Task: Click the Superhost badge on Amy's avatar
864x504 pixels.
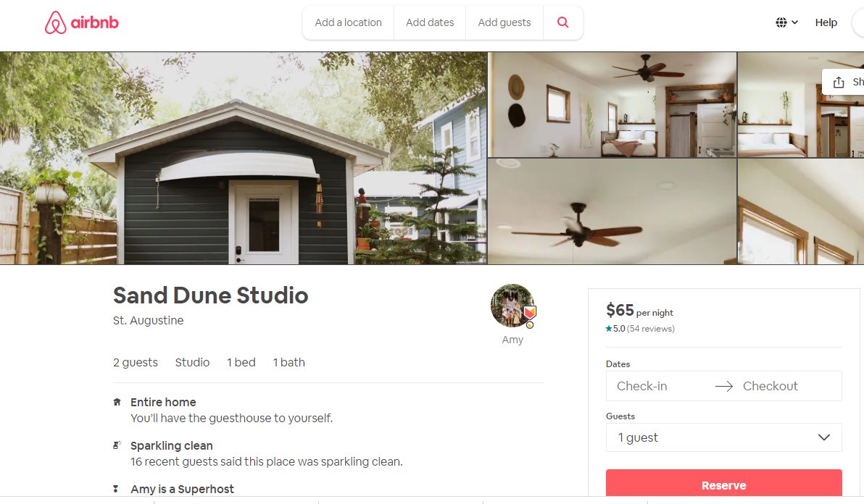Action: pyautogui.click(x=530, y=313)
